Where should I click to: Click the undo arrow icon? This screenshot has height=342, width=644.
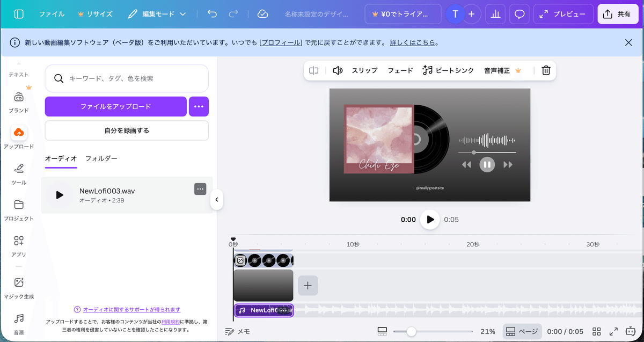click(213, 14)
